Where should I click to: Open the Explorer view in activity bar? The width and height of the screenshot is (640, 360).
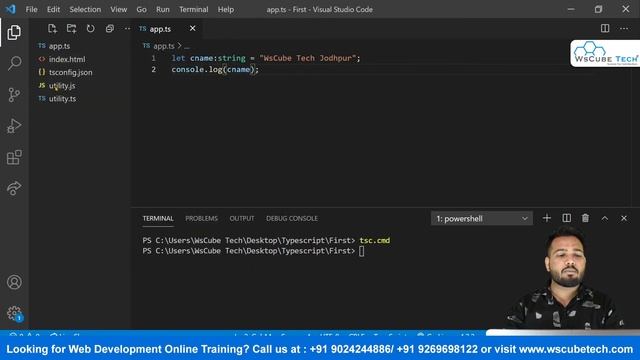coord(14,32)
